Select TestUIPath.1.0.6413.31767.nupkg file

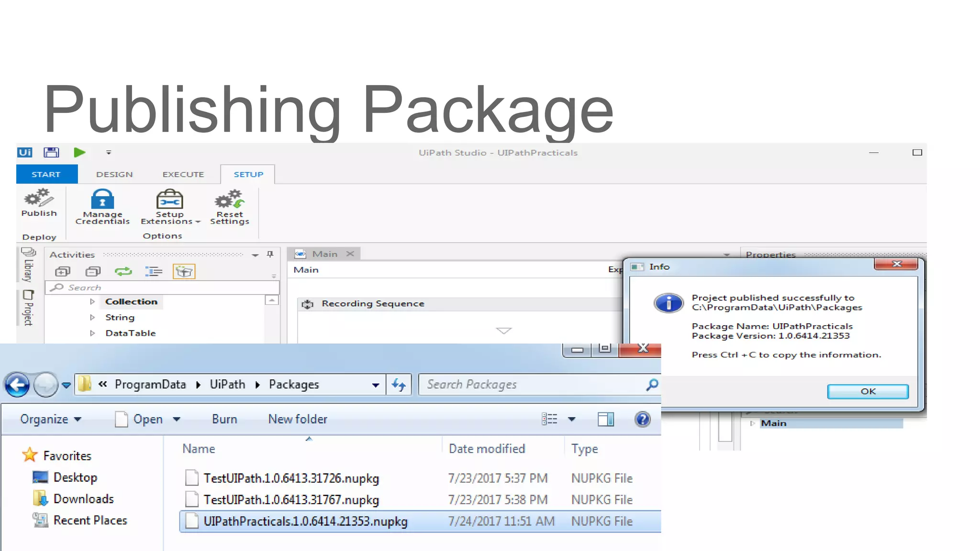[421, 500]
